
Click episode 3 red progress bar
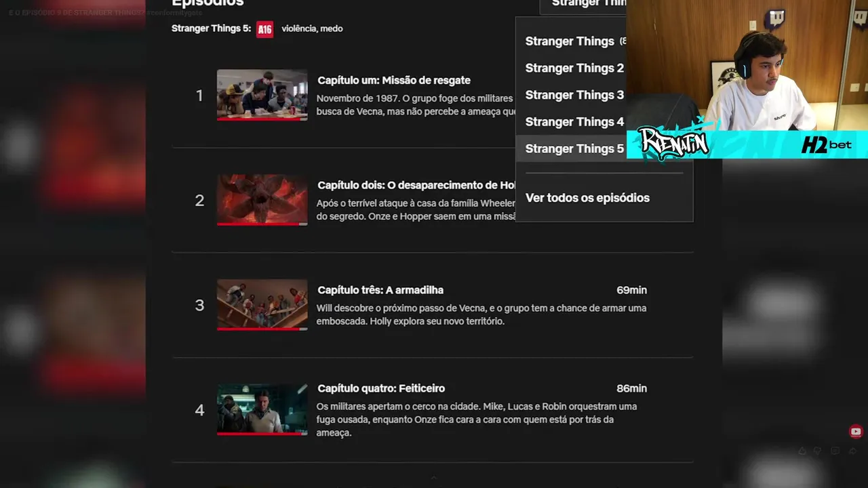tap(262, 329)
